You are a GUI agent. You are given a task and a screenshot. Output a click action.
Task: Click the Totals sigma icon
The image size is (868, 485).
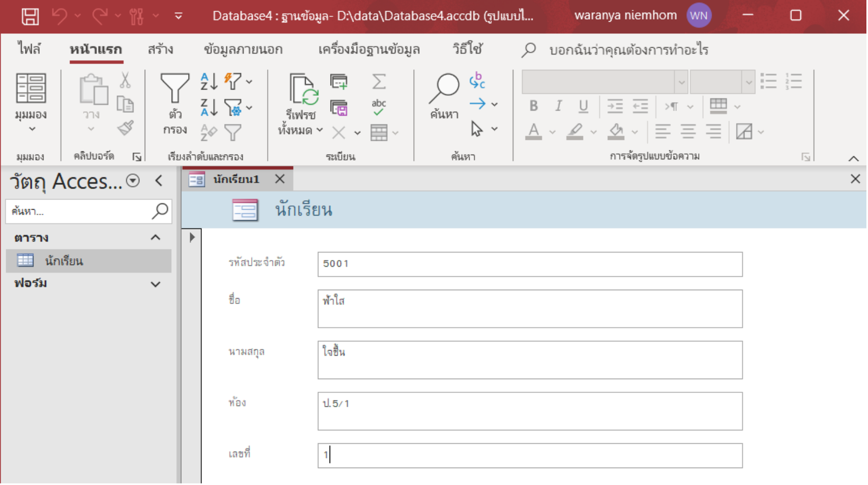(x=378, y=82)
